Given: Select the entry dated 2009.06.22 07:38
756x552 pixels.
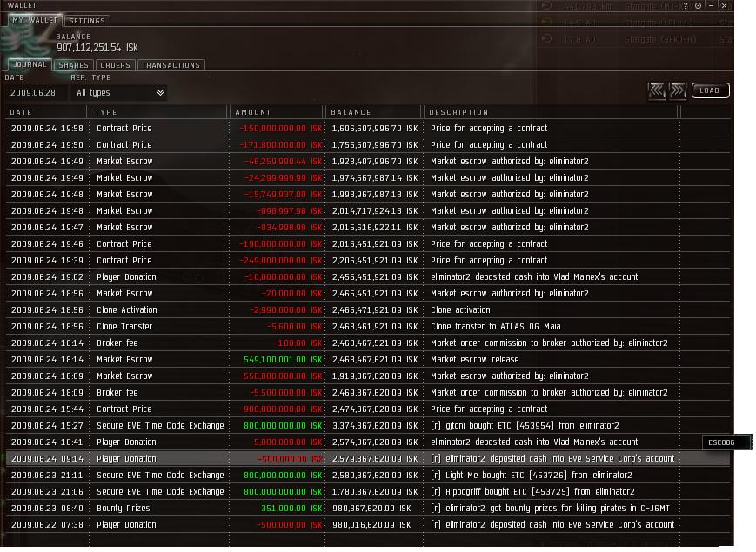Looking at the screenshot, I should coord(368,524).
